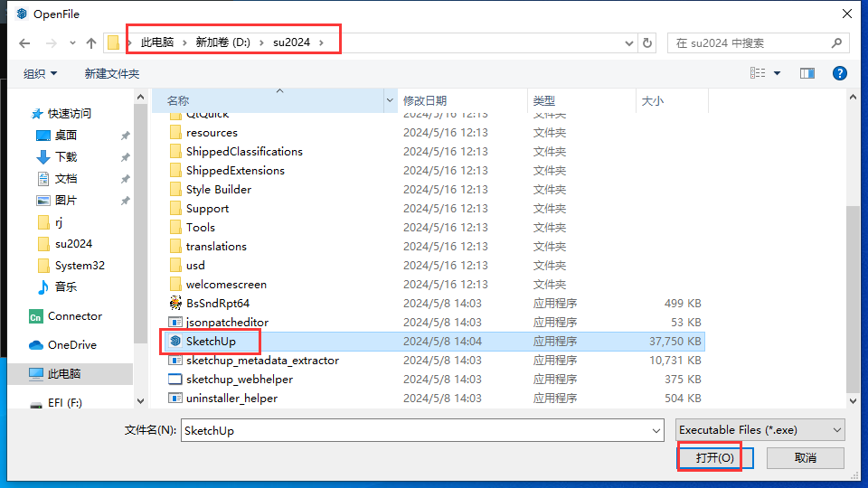
Task: Select sketchup_webhelper file
Action: point(239,379)
